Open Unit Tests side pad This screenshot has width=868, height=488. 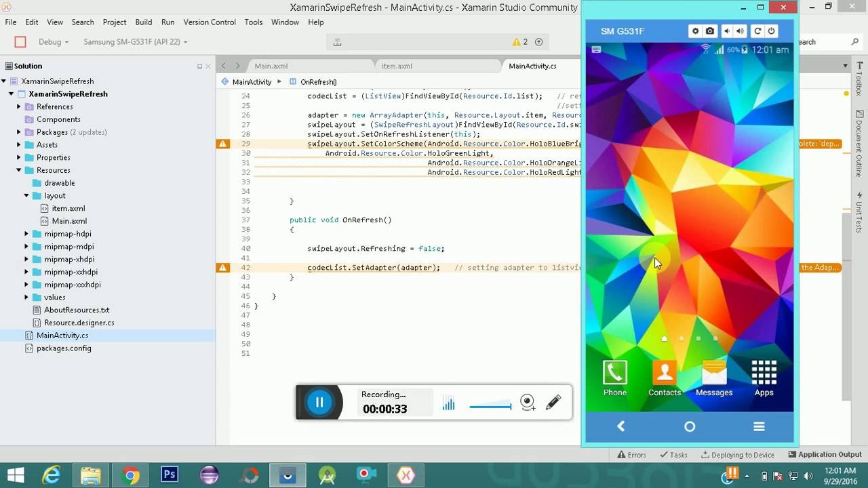859,212
